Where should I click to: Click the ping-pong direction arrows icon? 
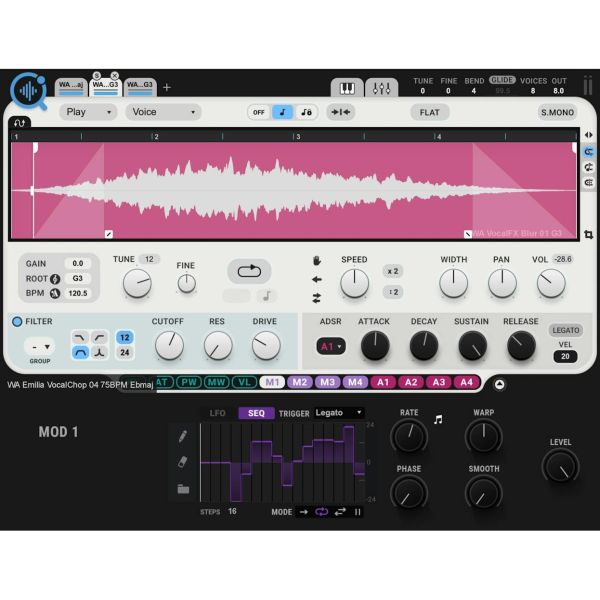317,298
